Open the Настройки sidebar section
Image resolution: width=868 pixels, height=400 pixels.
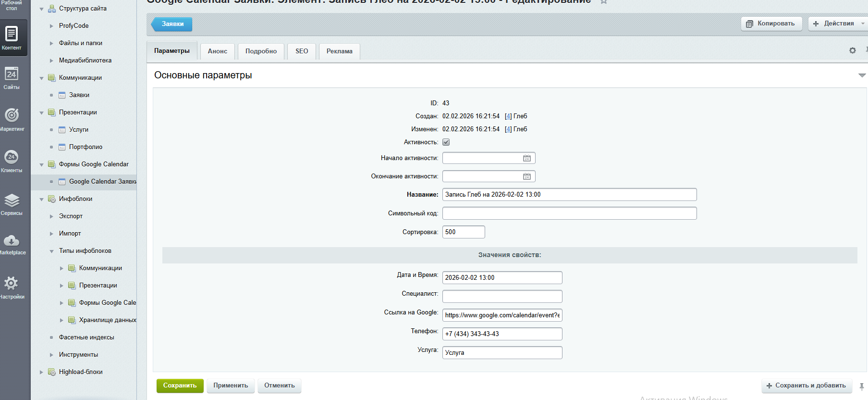click(12, 287)
